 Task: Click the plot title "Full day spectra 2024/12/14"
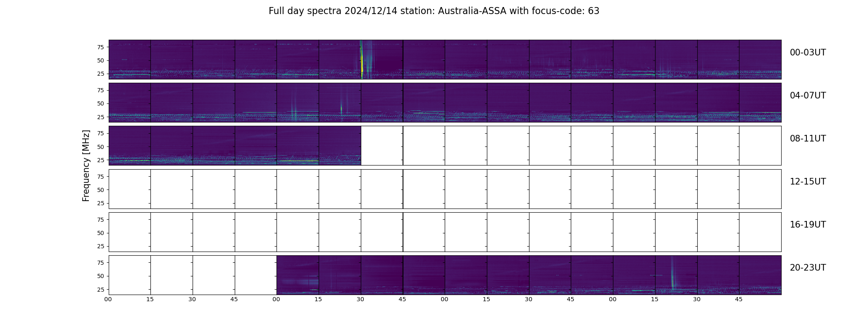coord(333,11)
